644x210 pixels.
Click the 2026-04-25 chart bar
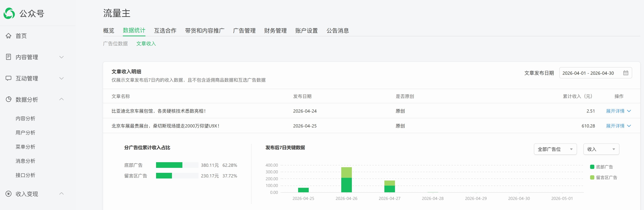tap(303, 190)
